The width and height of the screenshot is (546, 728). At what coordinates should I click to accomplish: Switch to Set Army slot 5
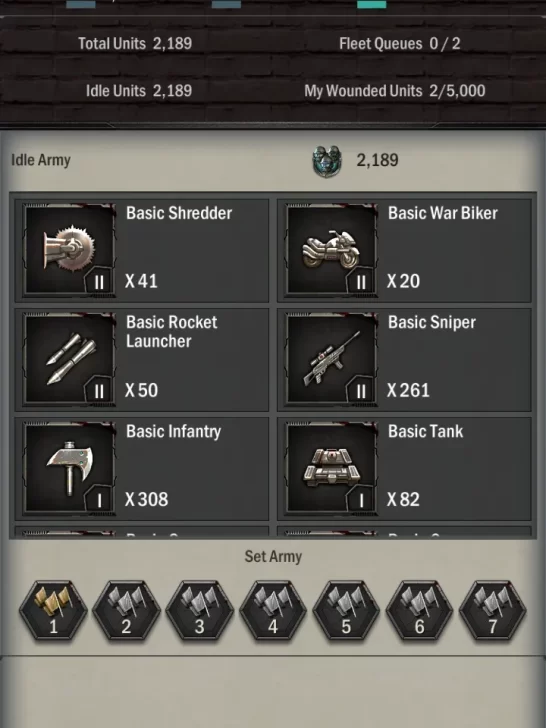tap(346, 611)
